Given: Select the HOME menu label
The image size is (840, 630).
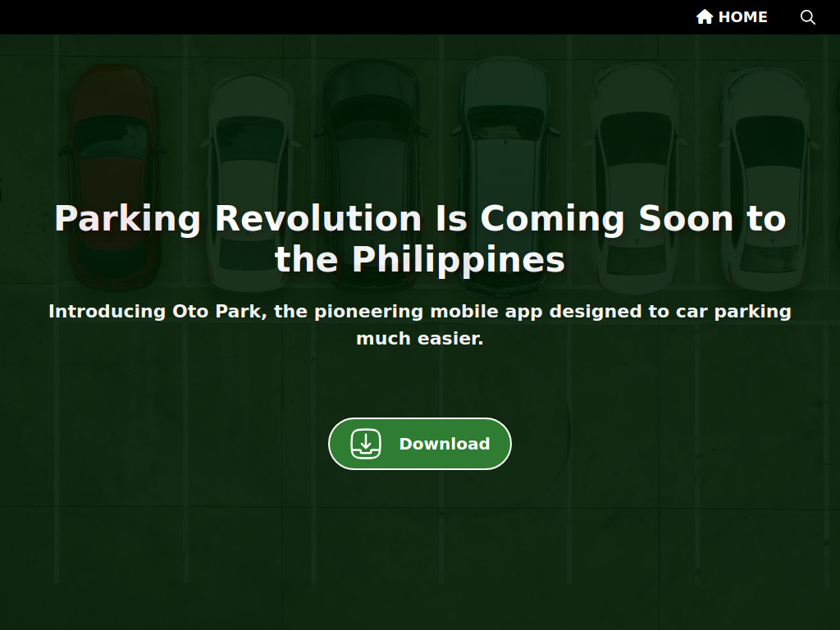Looking at the screenshot, I should pyautogui.click(x=742, y=17).
